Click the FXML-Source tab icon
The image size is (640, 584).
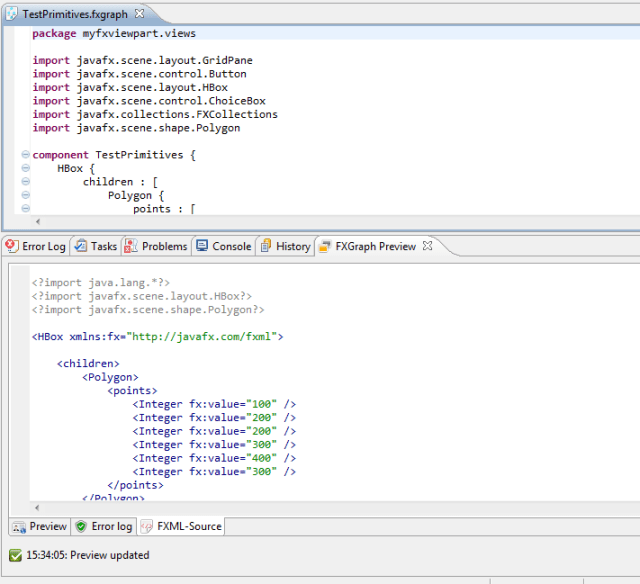[x=147, y=526]
